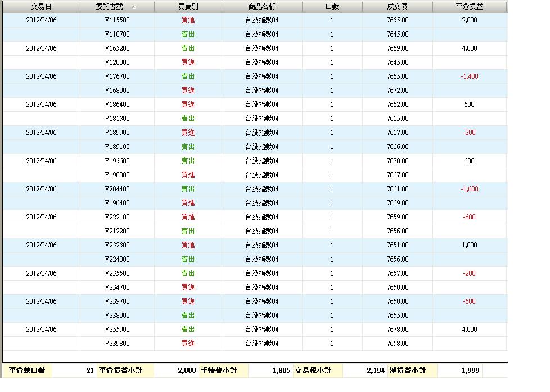Sort by the 買賣別 column header
The width and height of the screenshot is (550, 392).
pyautogui.click(x=188, y=7)
